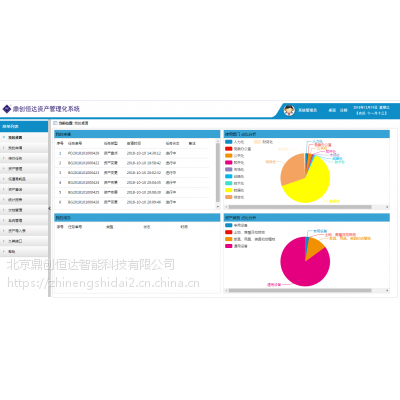Click department chart horizontal scrollbar

click(300, 207)
